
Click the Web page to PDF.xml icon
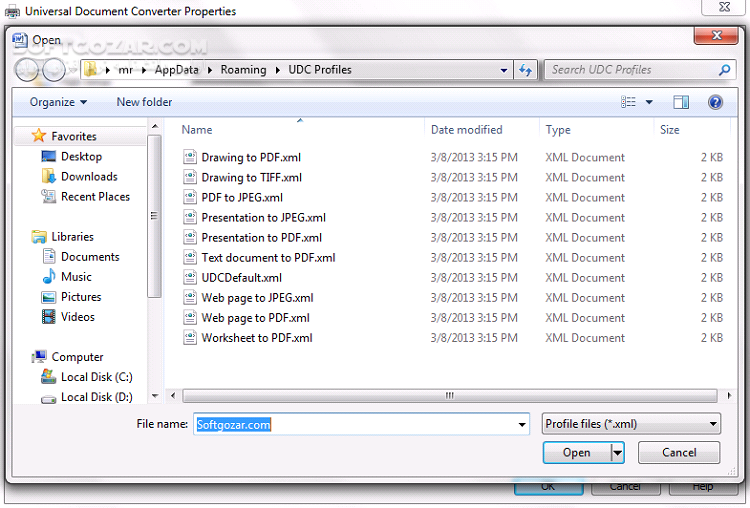190,318
